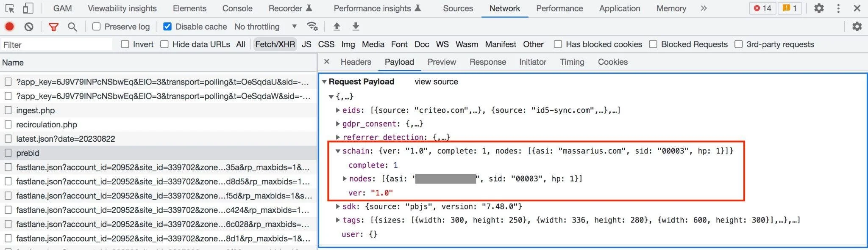Open the 1 issue warning badge

click(x=790, y=8)
